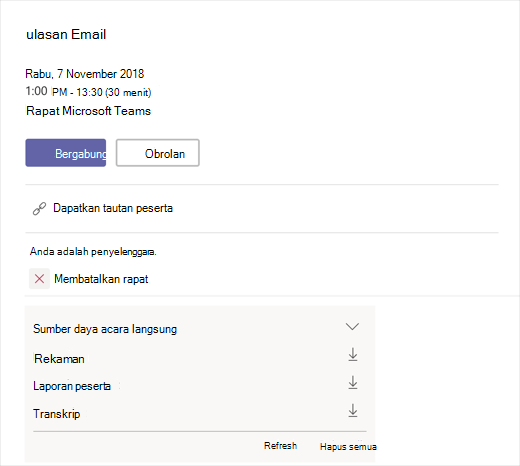The image size is (520, 466).
Task: Select Dapatkan tautan peserta link text
Action: pos(113,208)
